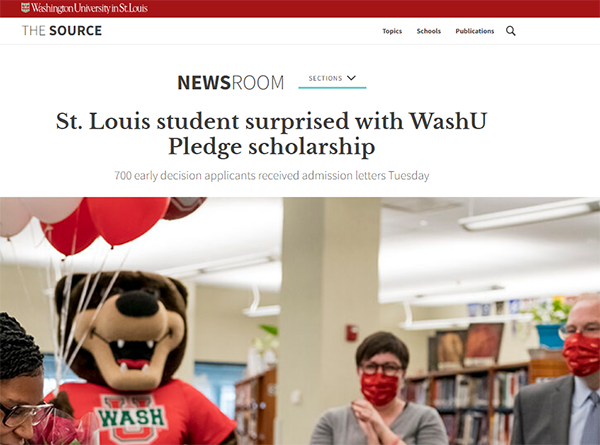Screen dimensions: 600x445
Task: Click the early decision applicants subheading
Action: pos(271,176)
